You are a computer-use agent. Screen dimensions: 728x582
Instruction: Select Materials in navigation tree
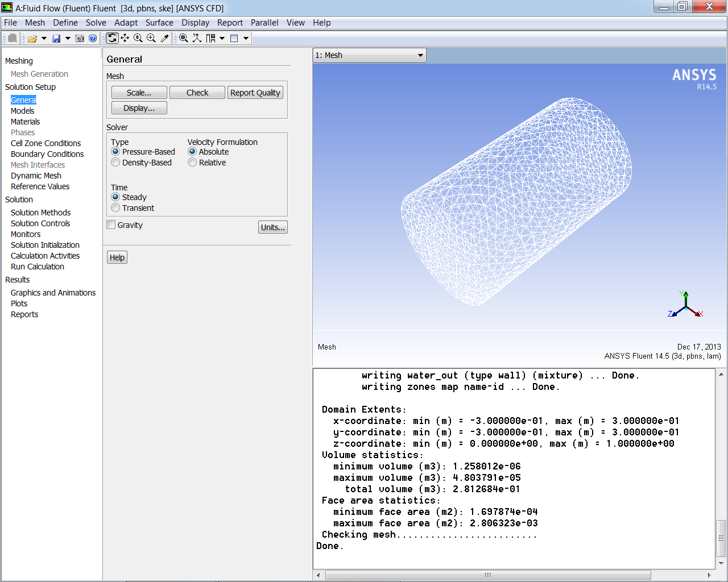pos(26,122)
